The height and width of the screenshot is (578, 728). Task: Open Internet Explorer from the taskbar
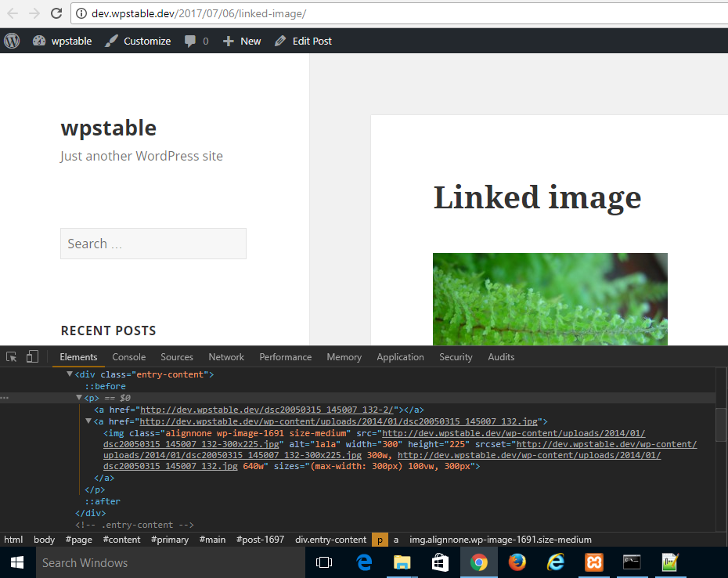(555, 562)
